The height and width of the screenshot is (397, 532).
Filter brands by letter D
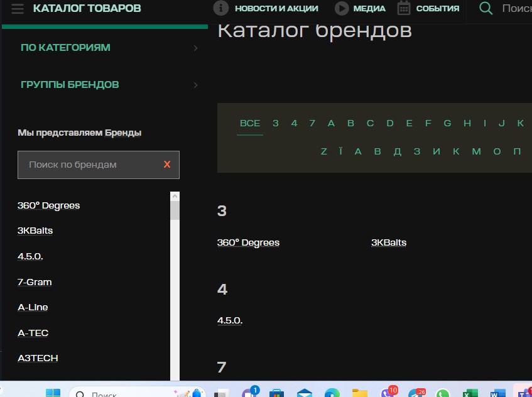(x=390, y=123)
